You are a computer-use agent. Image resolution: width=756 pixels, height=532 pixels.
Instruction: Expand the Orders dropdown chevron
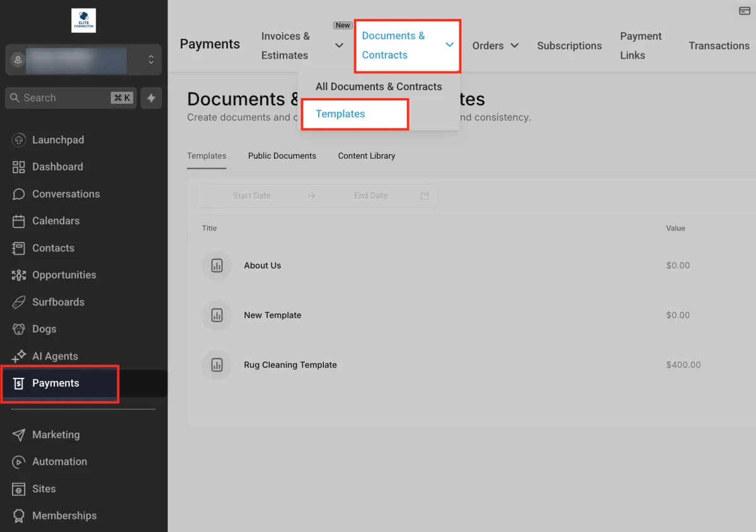(x=515, y=45)
